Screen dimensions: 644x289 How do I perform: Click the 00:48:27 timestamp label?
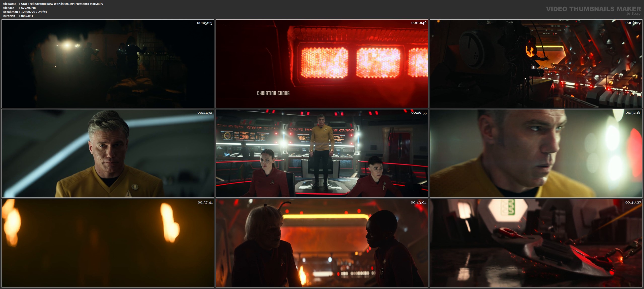[633, 202]
